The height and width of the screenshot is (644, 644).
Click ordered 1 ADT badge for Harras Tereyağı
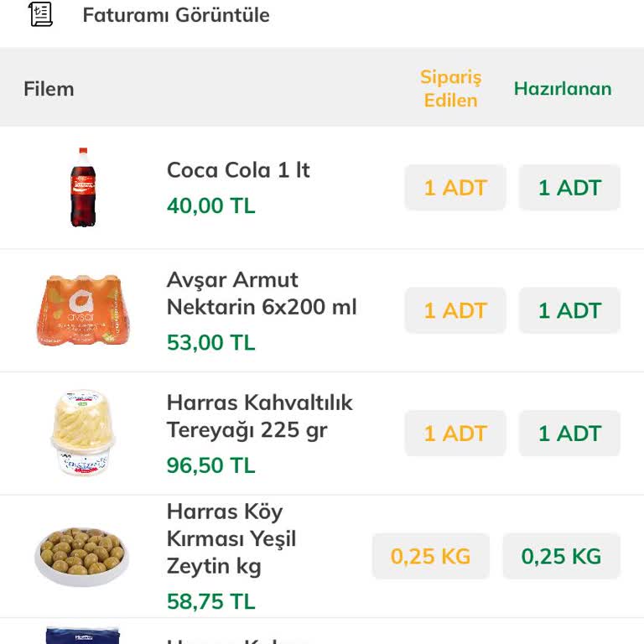[x=455, y=433]
